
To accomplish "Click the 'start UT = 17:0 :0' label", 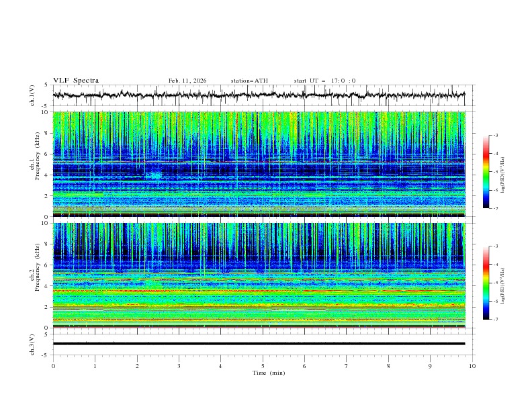I will coord(324,81).
